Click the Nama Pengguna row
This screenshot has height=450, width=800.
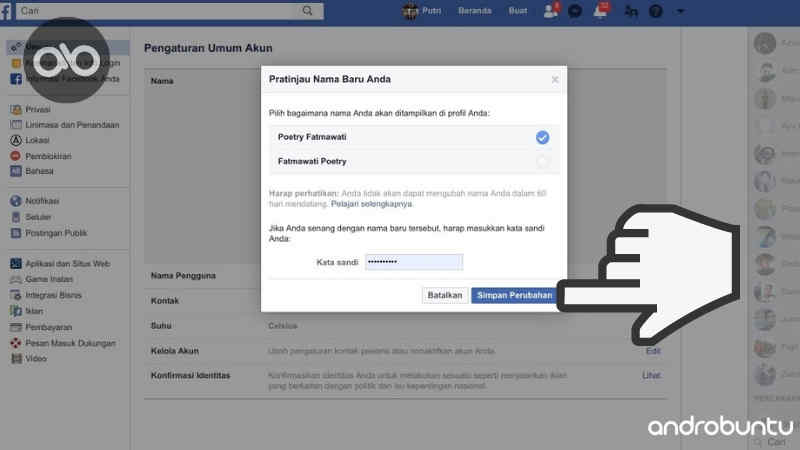[x=183, y=276]
